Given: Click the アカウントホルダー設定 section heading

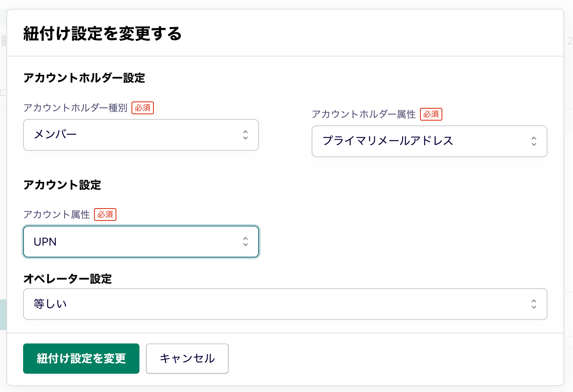Looking at the screenshot, I should [x=84, y=78].
